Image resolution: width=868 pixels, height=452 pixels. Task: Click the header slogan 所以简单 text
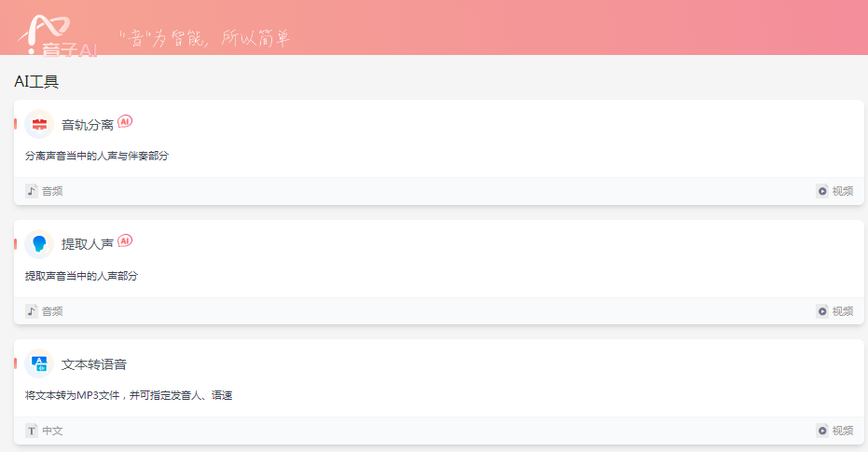(x=255, y=38)
